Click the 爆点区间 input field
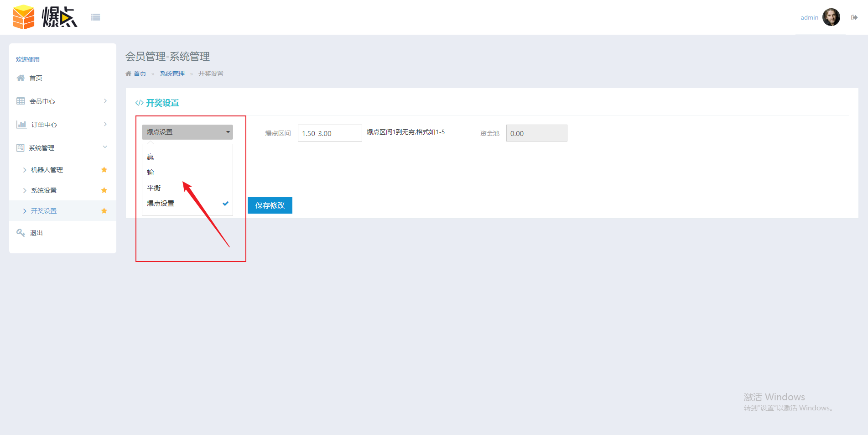The image size is (868, 435). pyautogui.click(x=330, y=133)
